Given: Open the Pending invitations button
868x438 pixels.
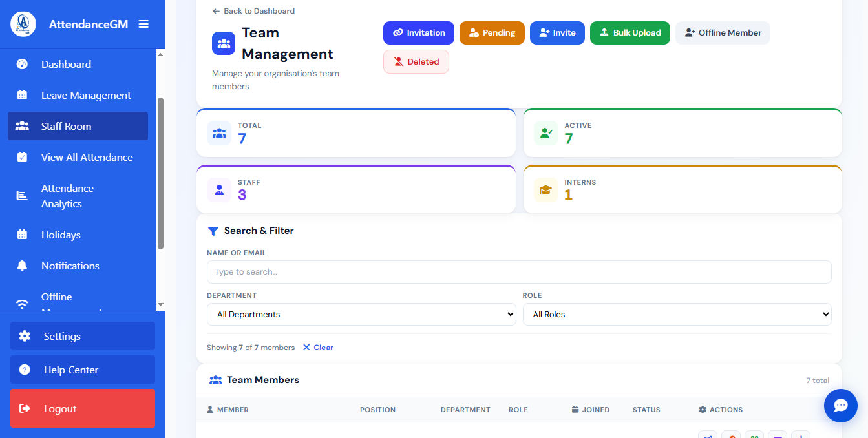Looking at the screenshot, I should click(492, 33).
